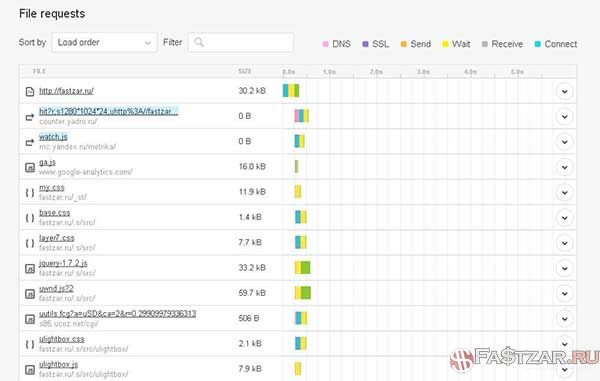Image resolution: width=600 pixels, height=381 pixels.
Task: Click the File requests heading
Action: pos(52,14)
